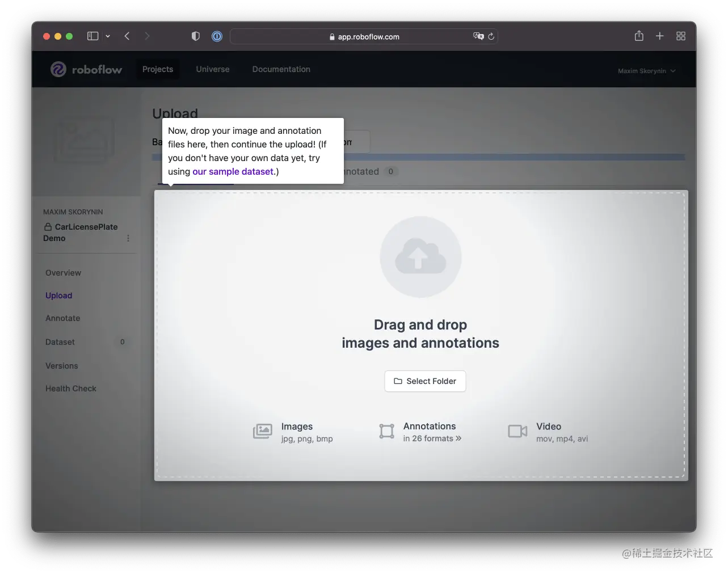Open the Documentation page
Screen dimensions: 728x574
click(281, 69)
